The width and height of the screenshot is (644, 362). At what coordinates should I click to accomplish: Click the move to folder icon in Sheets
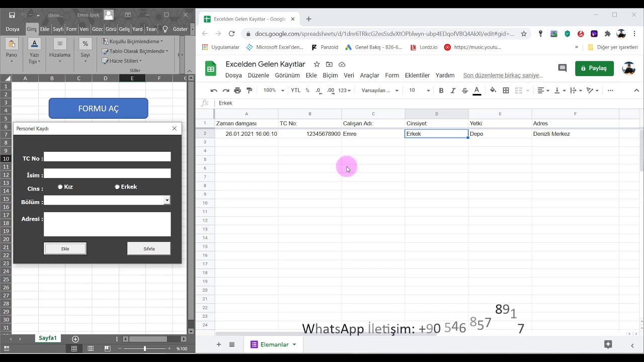(329, 64)
